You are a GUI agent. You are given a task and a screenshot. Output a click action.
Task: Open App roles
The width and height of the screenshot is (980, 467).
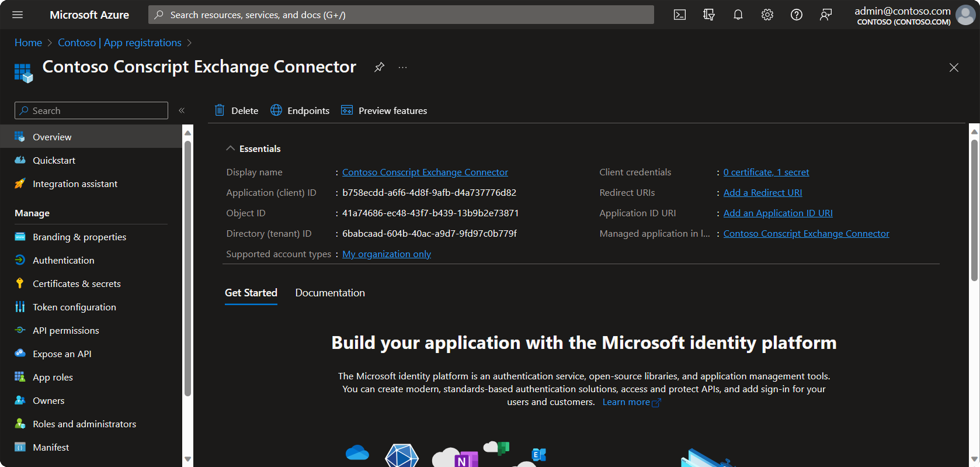pos(91,377)
